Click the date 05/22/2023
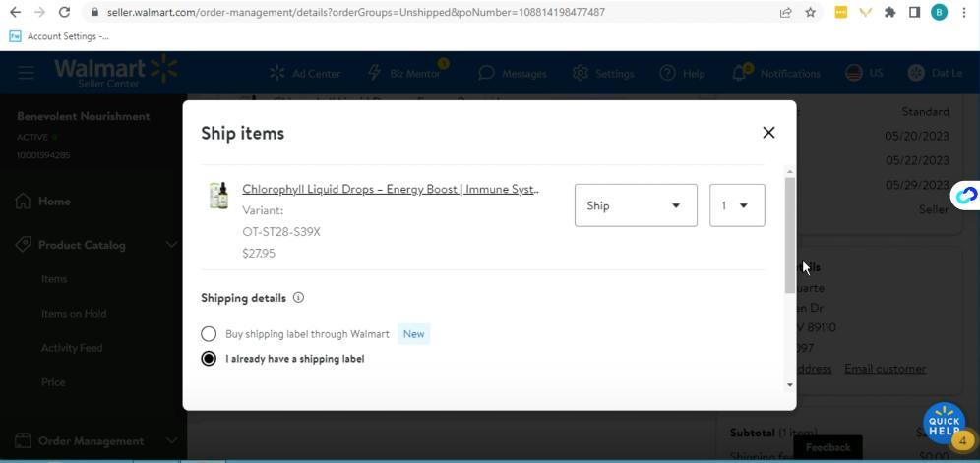Image resolution: width=980 pixels, height=463 pixels. 917,160
